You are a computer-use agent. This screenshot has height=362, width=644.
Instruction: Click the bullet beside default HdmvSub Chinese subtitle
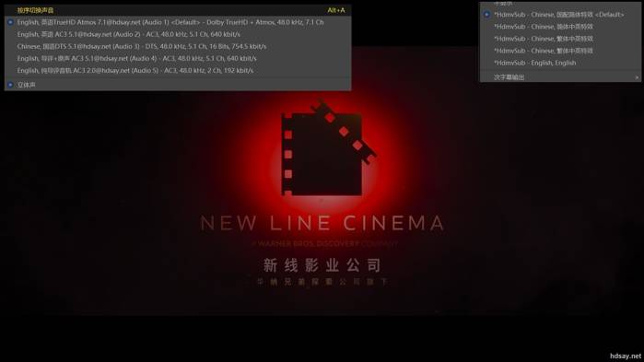click(x=486, y=15)
